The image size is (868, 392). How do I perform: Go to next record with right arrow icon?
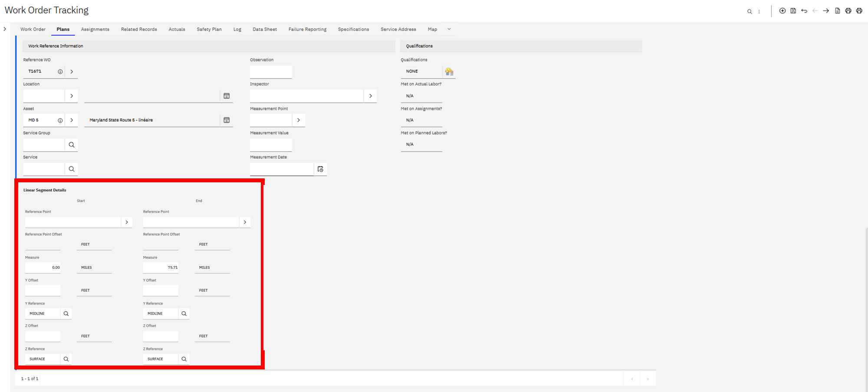click(x=826, y=11)
